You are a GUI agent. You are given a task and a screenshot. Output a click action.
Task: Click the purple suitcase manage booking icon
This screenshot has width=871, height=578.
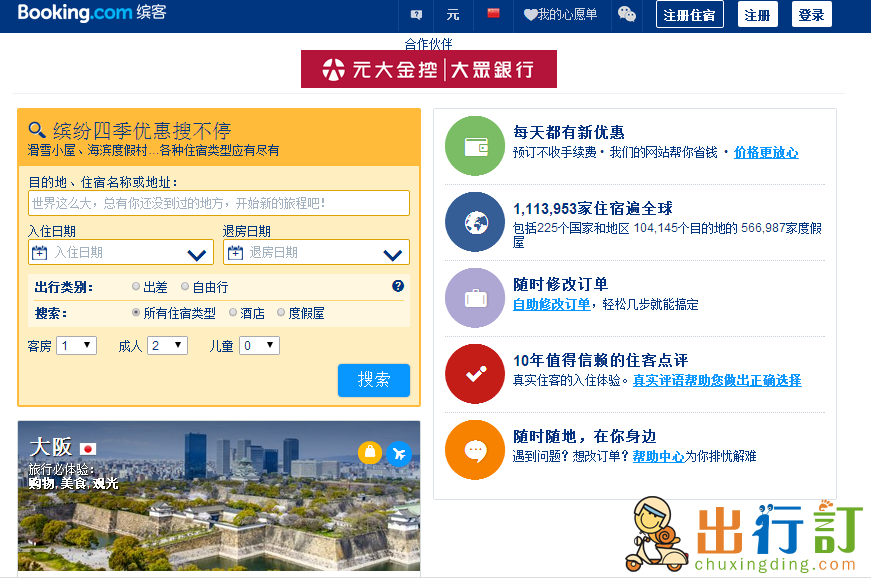(x=475, y=298)
